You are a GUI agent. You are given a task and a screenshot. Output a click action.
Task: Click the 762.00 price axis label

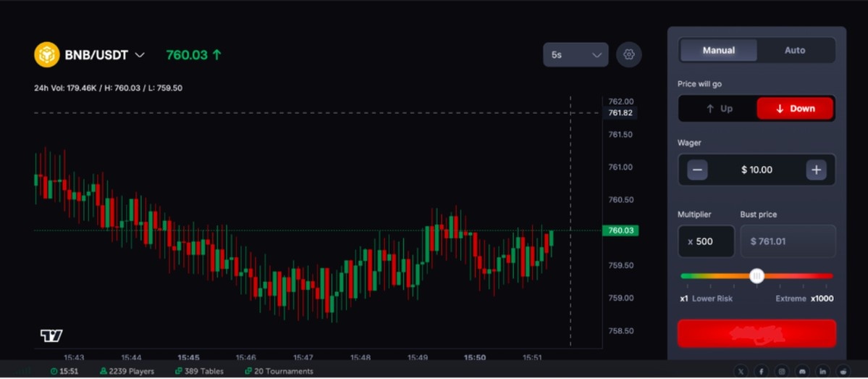tap(620, 101)
